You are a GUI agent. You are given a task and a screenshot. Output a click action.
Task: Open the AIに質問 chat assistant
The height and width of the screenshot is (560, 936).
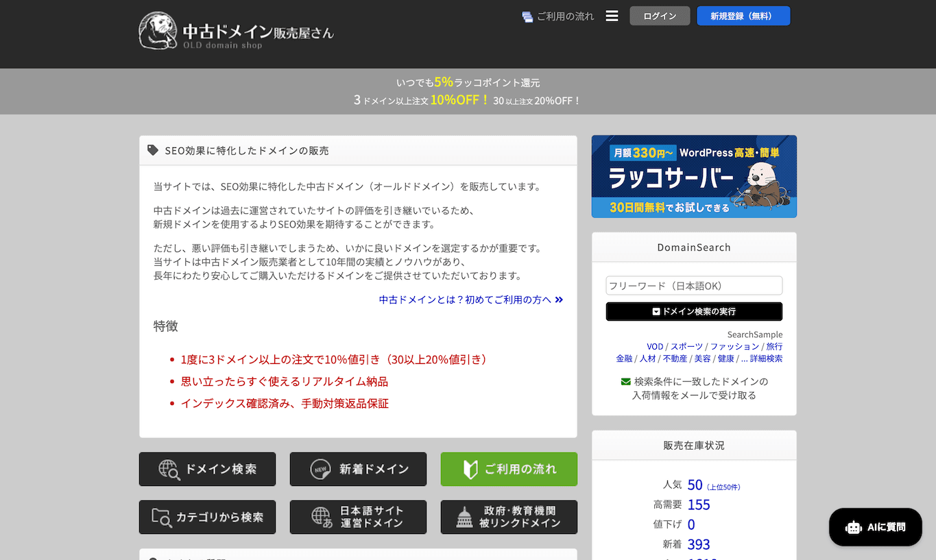point(875,526)
